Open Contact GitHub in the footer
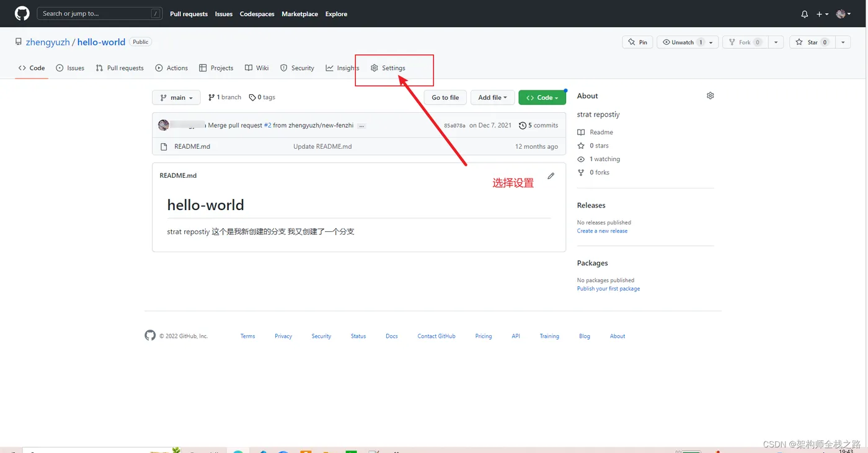868x453 pixels. pos(436,336)
